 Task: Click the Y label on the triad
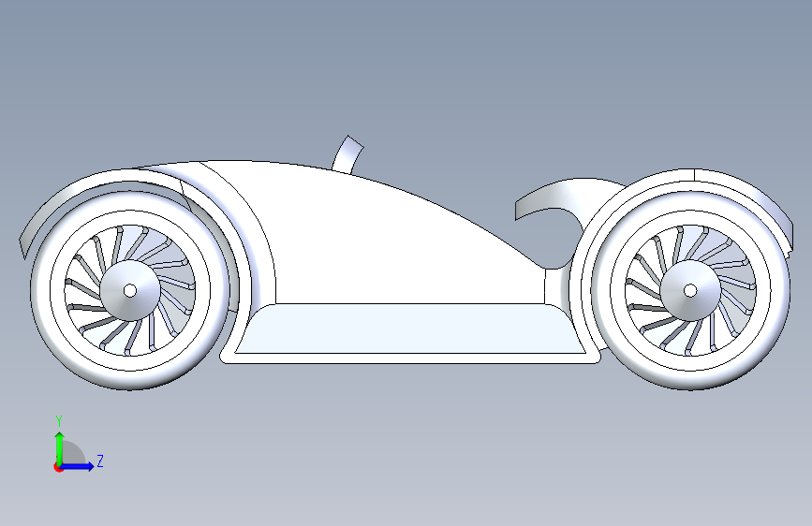[x=59, y=421]
